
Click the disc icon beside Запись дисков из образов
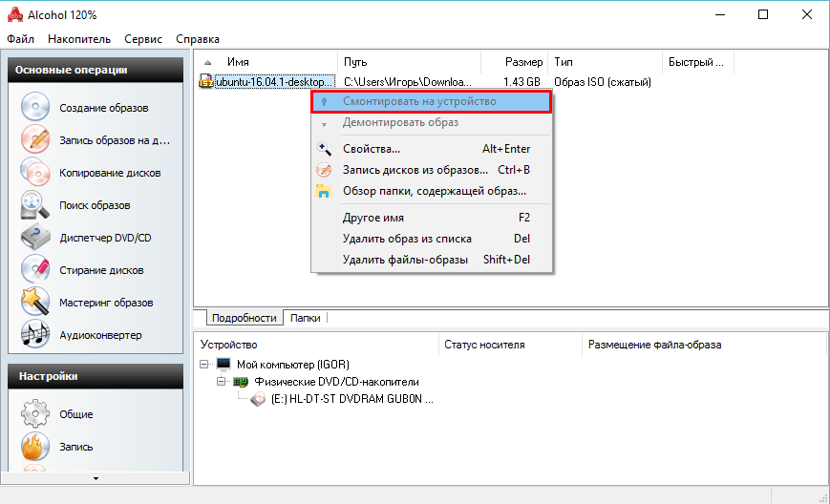pos(324,170)
